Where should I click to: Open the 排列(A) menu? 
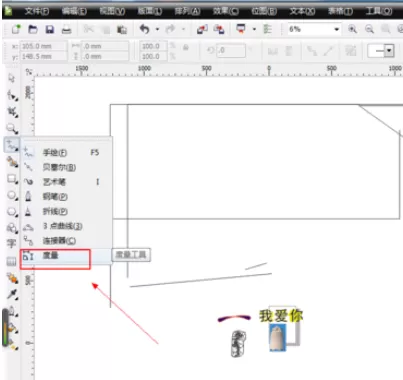[188, 11]
